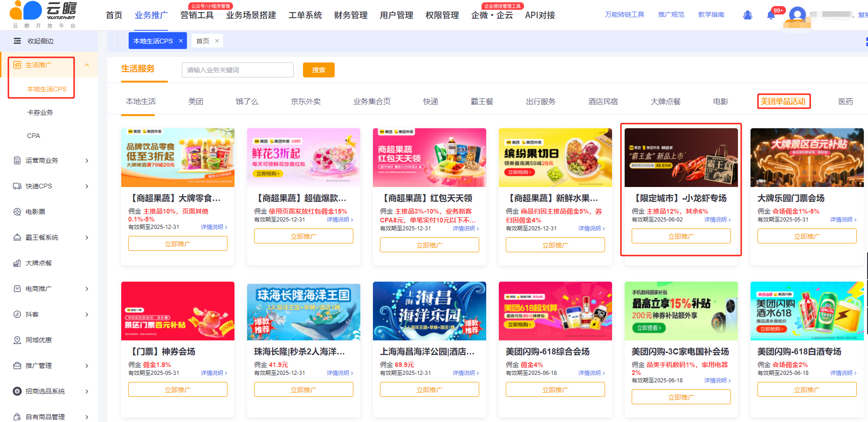
Task: Select 本地生活CPS in the sidebar
Action: click(x=47, y=89)
